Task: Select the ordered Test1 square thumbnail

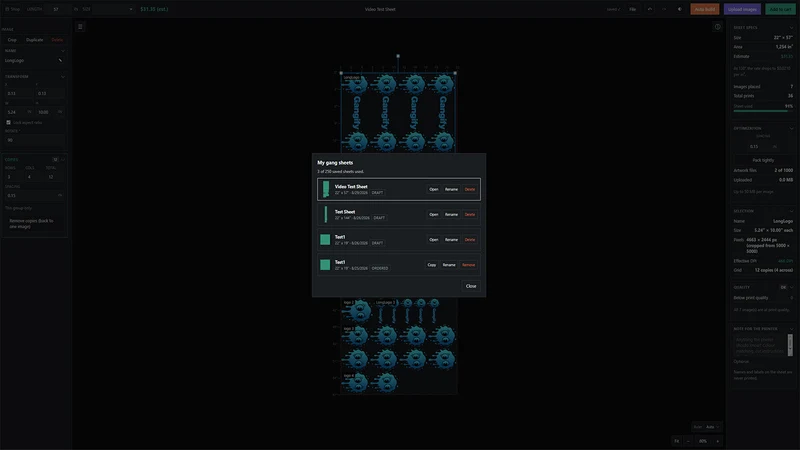Action: pyautogui.click(x=325, y=264)
